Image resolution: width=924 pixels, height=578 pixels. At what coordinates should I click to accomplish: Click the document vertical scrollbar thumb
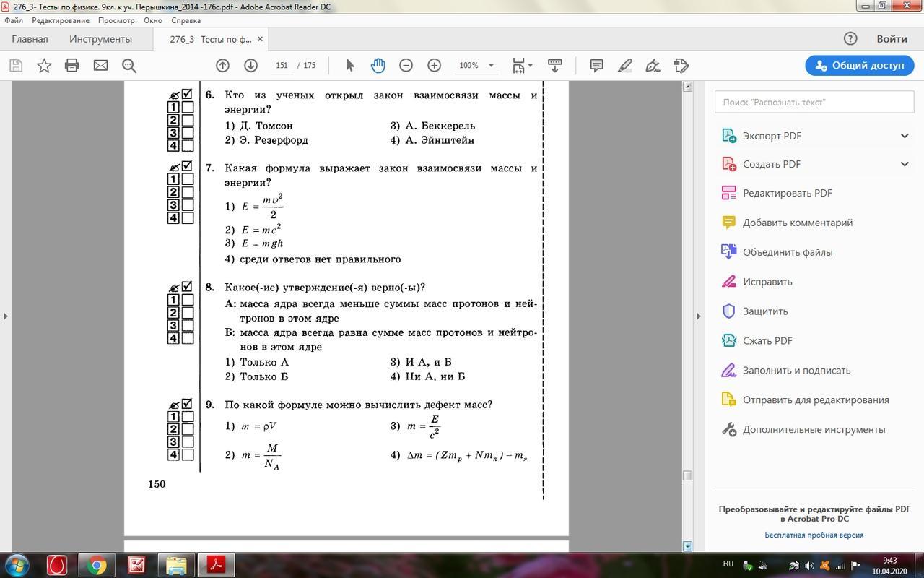[x=687, y=475]
